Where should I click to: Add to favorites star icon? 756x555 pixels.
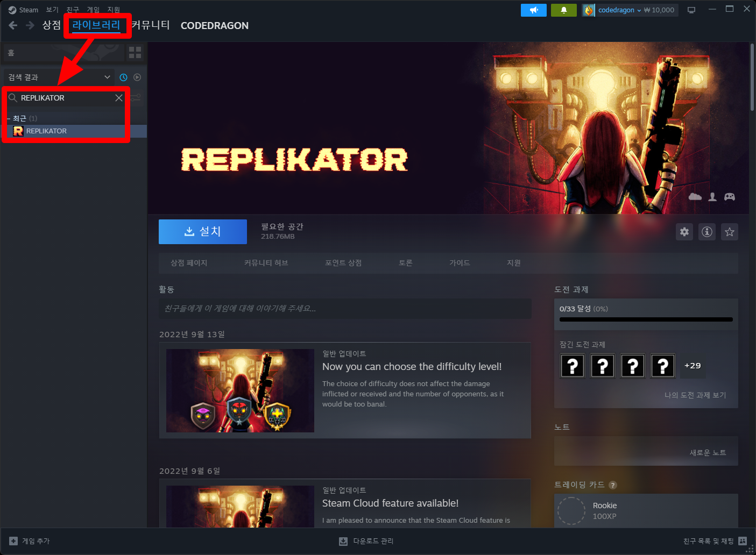[x=730, y=232]
